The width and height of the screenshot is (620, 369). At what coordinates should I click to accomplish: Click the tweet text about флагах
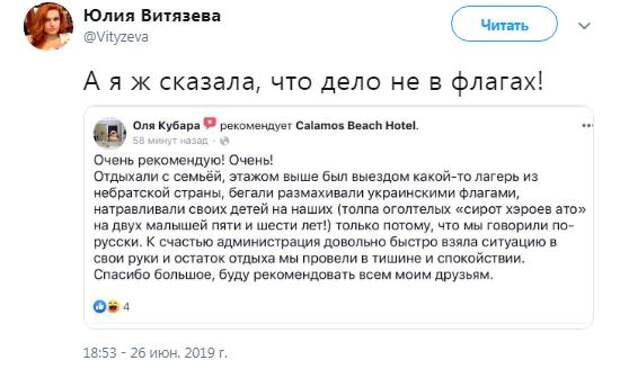313,82
